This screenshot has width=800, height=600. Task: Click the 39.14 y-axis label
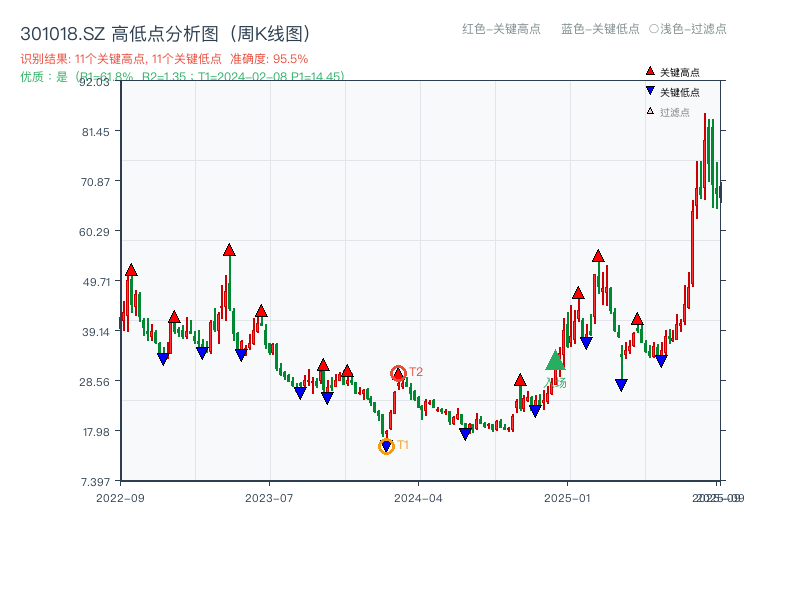[x=96, y=332]
